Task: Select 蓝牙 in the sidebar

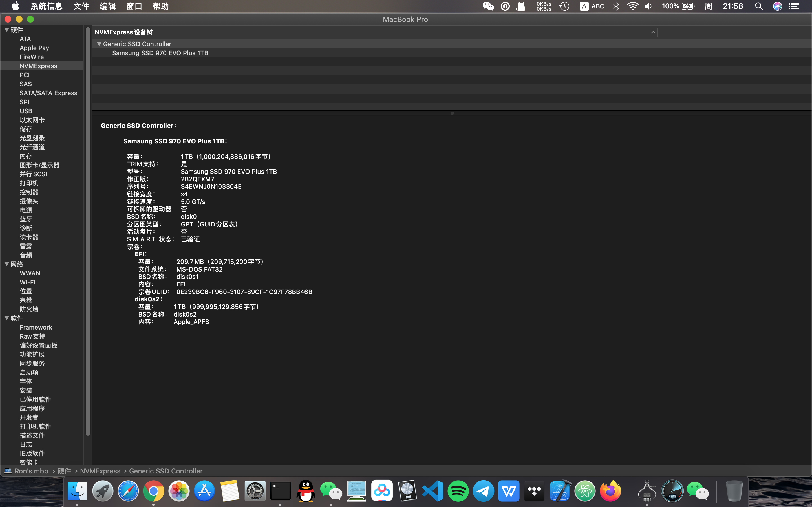Action: coord(26,219)
